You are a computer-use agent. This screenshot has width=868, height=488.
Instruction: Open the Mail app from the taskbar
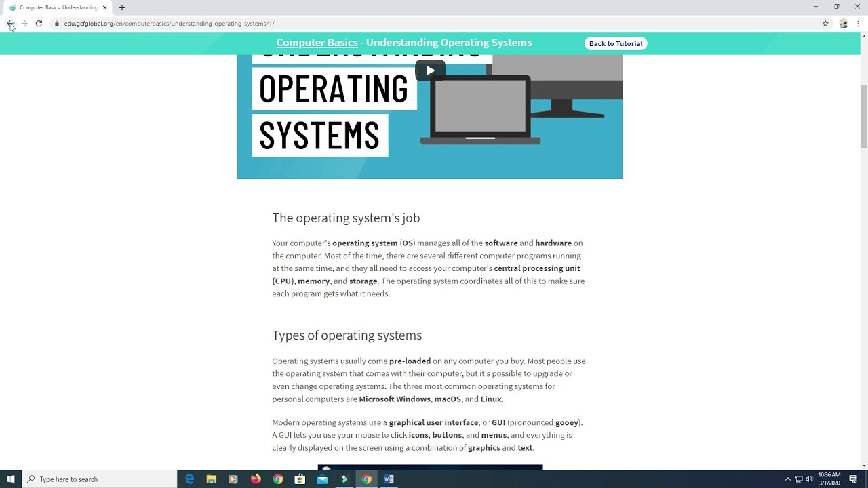[x=322, y=479]
